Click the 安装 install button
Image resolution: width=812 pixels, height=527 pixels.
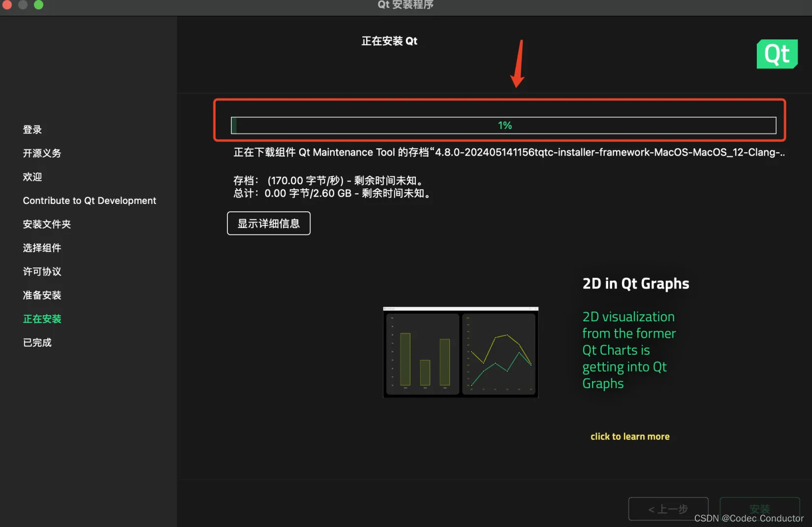tap(760, 509)
